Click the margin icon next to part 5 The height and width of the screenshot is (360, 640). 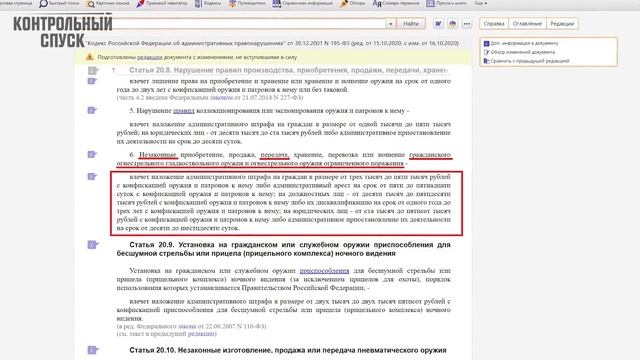click(x=92, y=110)
